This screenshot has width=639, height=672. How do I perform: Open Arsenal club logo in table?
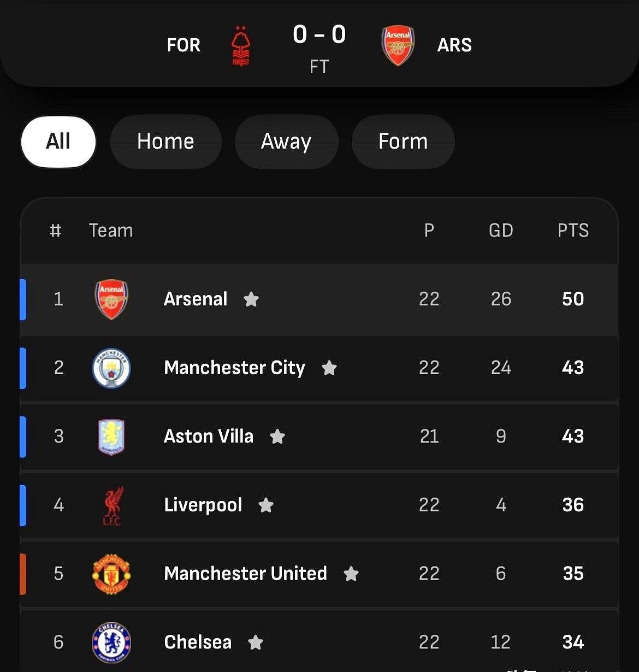tap(111, 299)
